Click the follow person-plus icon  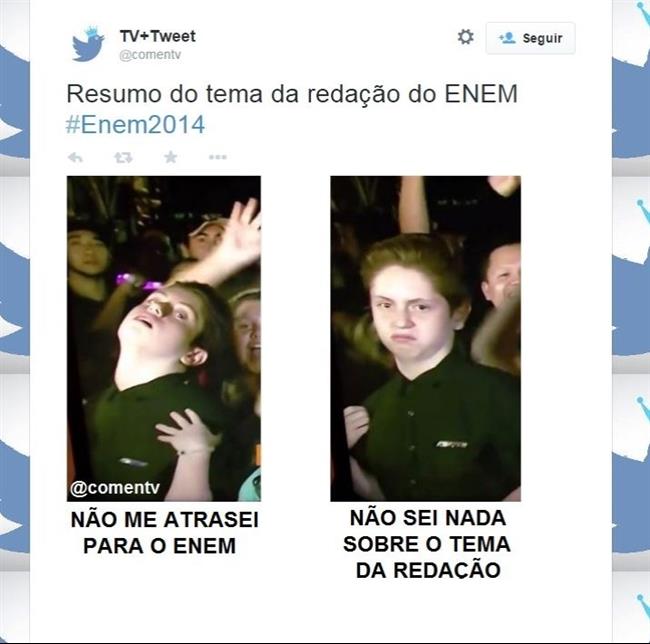point(507,38)
